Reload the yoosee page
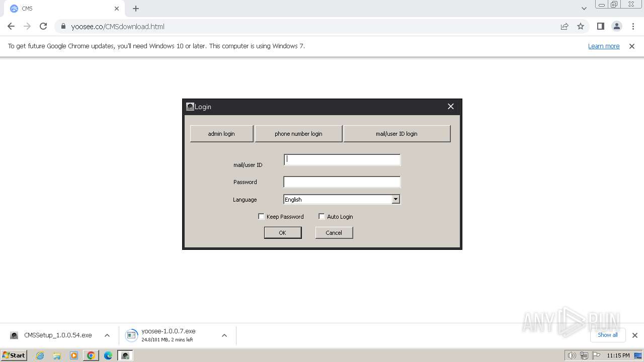Viewport: 644px width, 362px height. 43,27
